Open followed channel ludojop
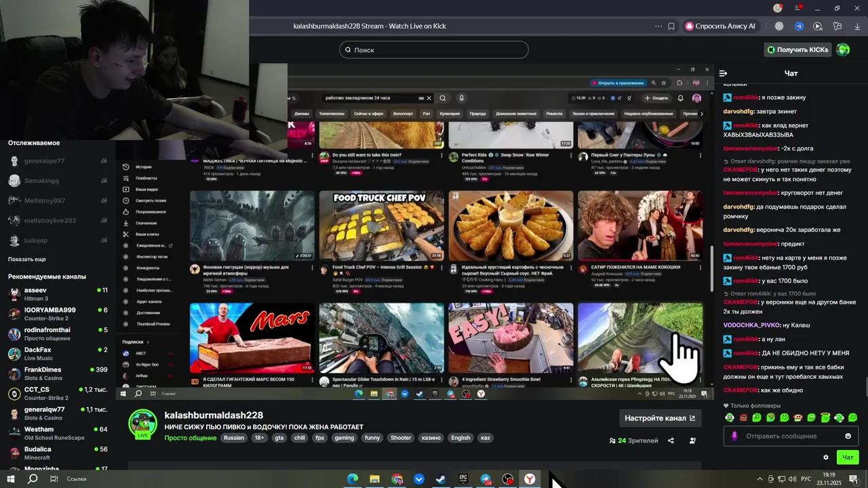Viewport: 868px width, 488px height. [58, 241]
